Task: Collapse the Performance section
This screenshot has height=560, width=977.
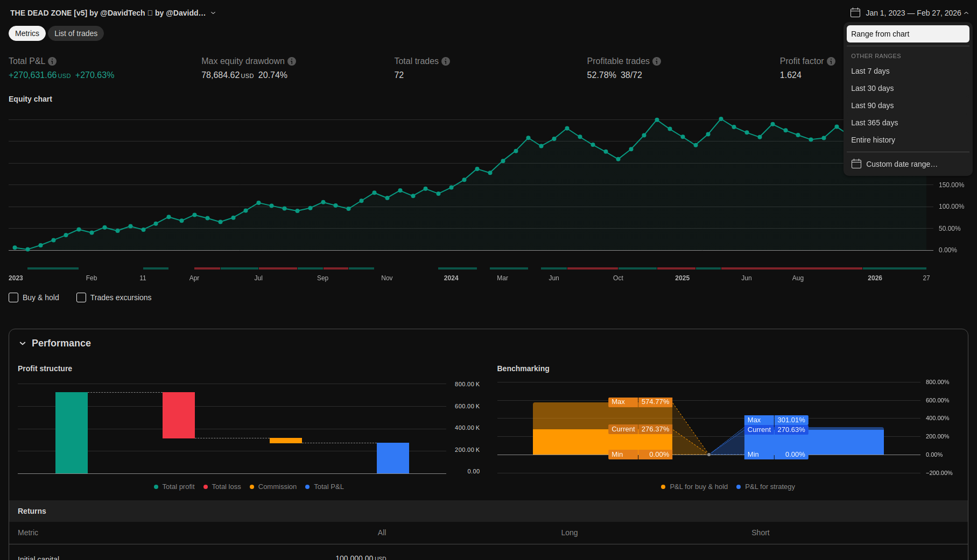Action: coord(23,343)
